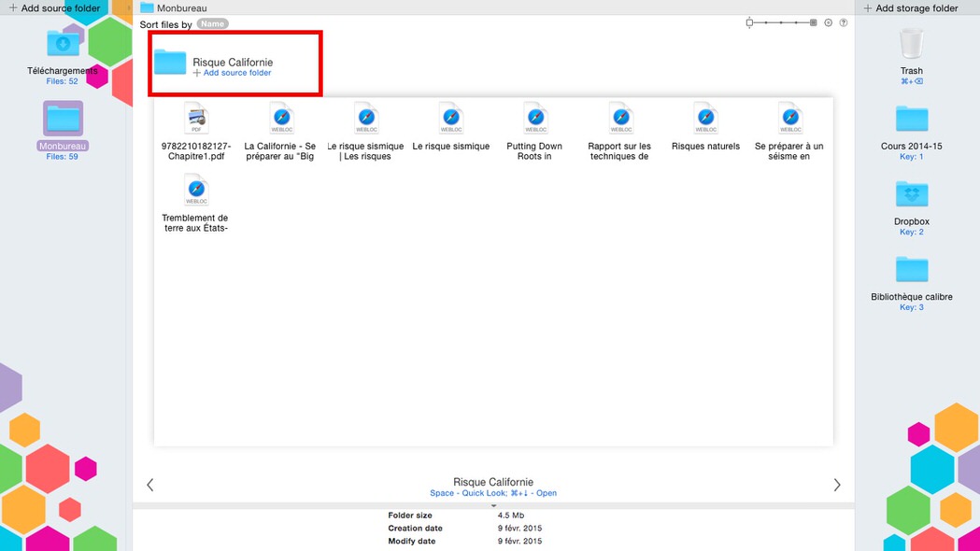This screenshot has height=551, width=980.
Task: Click the Risque Californie title above the hint
Action: pos(493,482)
